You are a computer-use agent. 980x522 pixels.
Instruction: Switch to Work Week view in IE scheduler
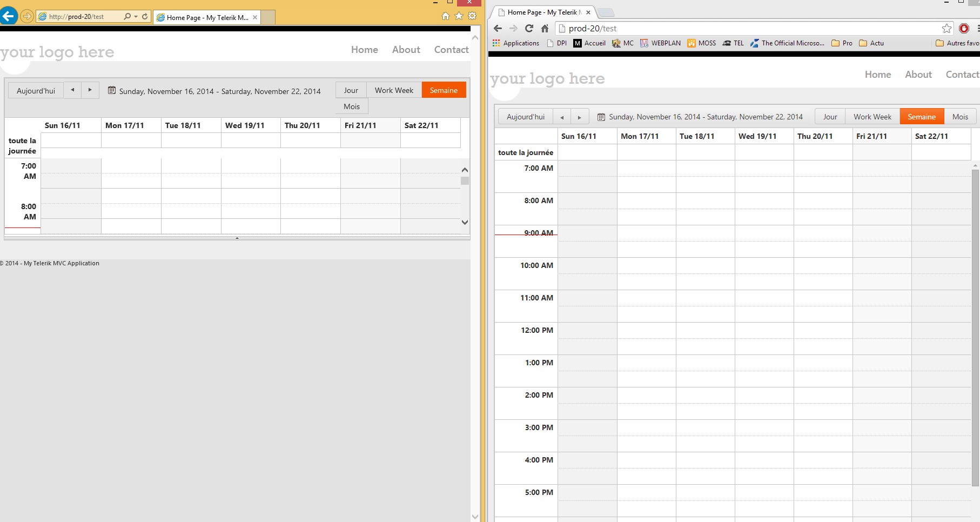(394, 90)
